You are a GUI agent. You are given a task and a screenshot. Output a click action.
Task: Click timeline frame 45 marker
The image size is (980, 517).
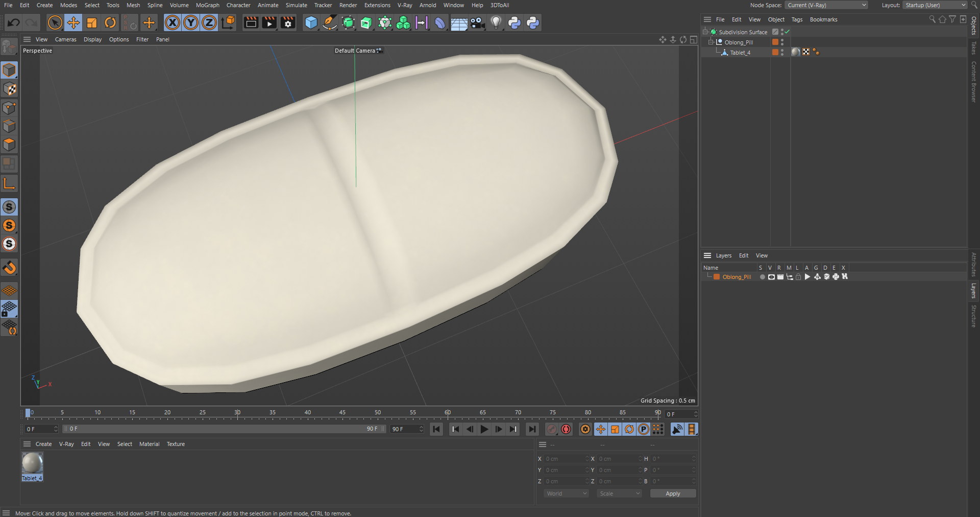(x=342, y=413)
